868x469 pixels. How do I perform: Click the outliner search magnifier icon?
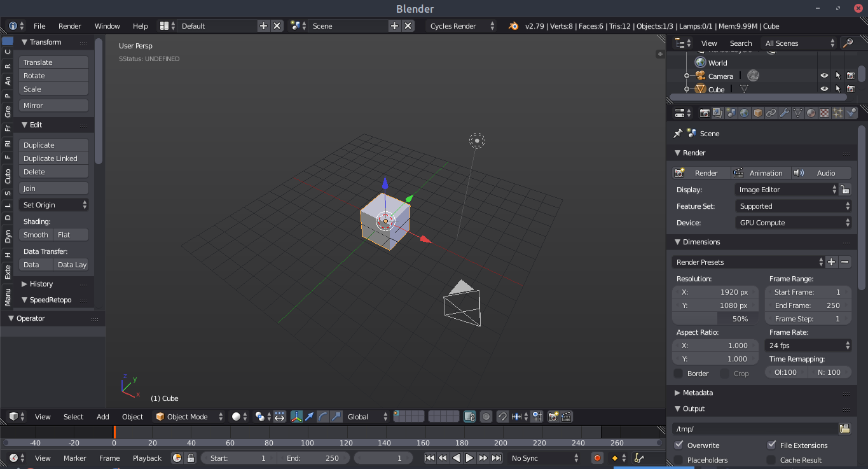[x=847, y=43]
